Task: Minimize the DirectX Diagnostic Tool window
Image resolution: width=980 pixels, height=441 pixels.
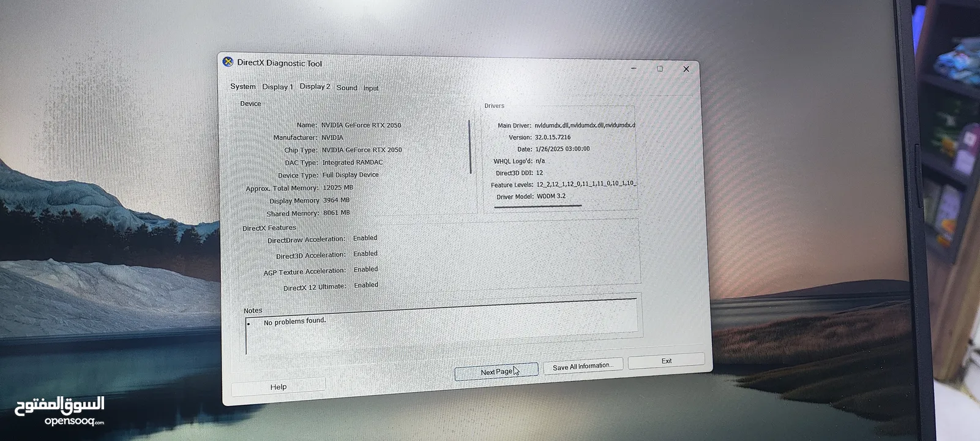Action: pyautogui.click(x=634, y=68)
